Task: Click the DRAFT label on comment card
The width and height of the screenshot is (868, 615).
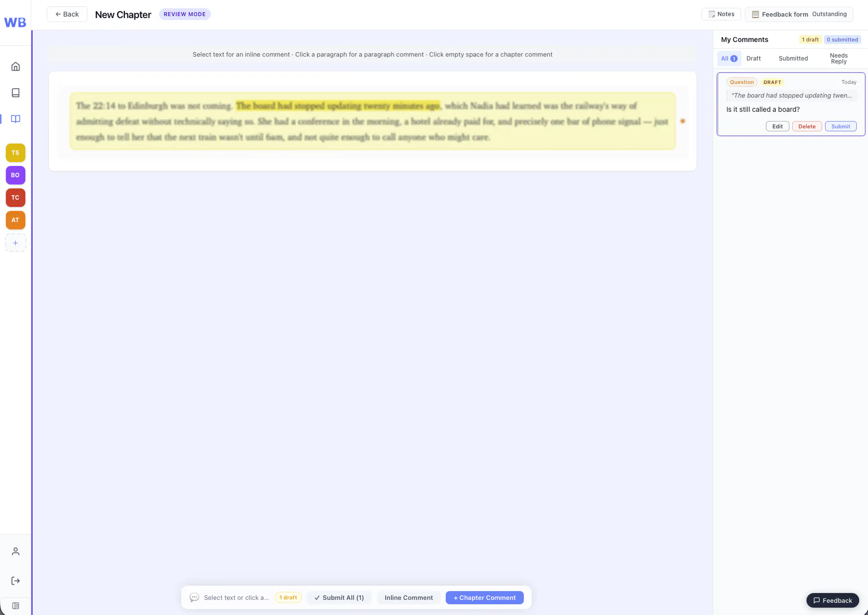Action: 772,82
